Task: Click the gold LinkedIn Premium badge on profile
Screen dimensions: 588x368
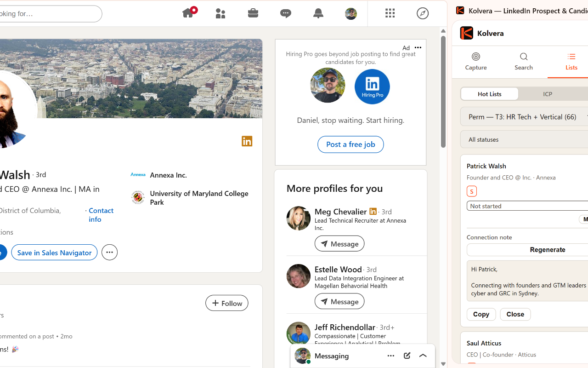Action: (247, 141)
